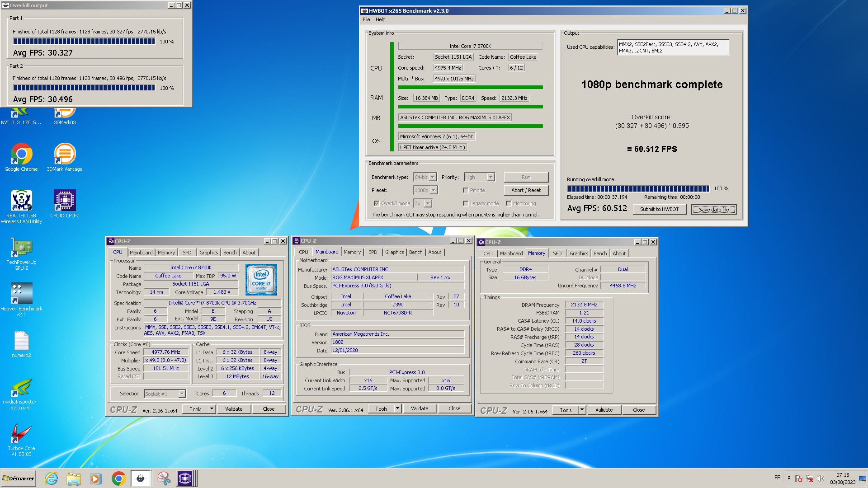This screenshot has width=868, height=488.
Task: Show hidden tray icons arrow
Action: 789,478
